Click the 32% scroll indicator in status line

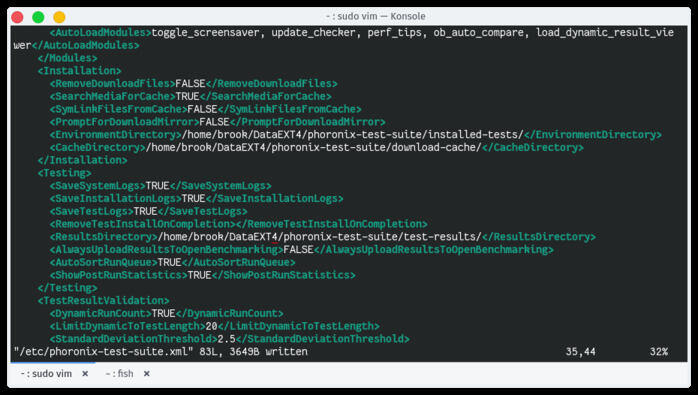(x=658, y=352)
